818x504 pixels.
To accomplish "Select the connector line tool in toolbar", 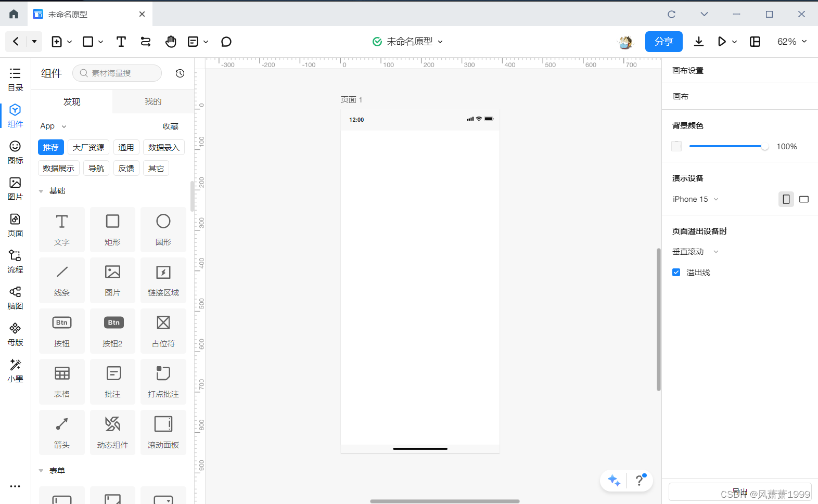I will [146, 42].
